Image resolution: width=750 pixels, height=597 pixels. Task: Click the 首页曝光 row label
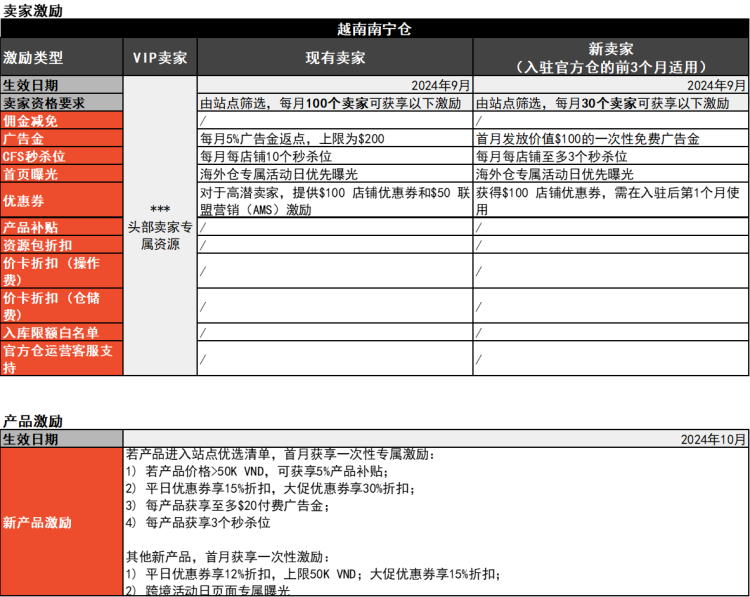click(61, 174)
